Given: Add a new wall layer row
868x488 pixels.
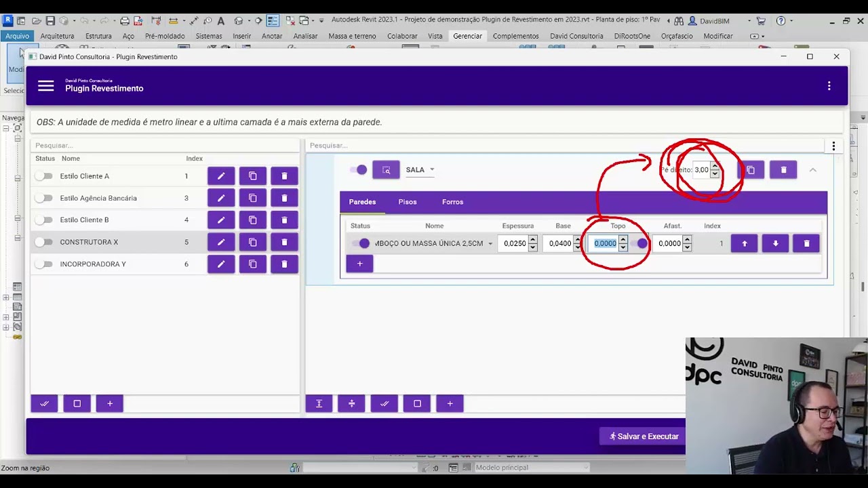Looking at the screenshot, I should pyautogui.click(x=359, y=264).
